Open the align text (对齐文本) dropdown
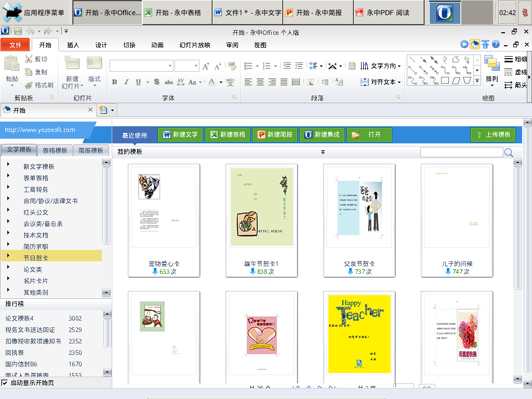The width and height of the screenshot is (532, 399). point(381,82)
